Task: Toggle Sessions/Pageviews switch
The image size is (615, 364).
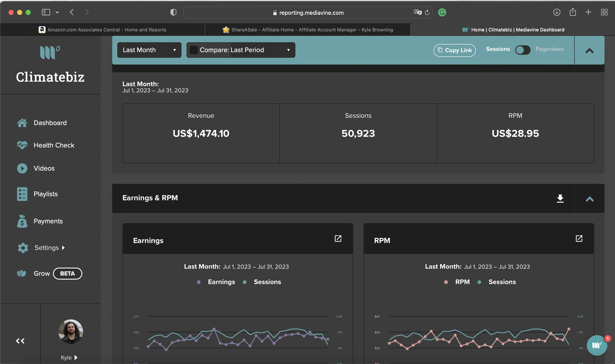Action: pyautogui.click(x=522, y=50)
